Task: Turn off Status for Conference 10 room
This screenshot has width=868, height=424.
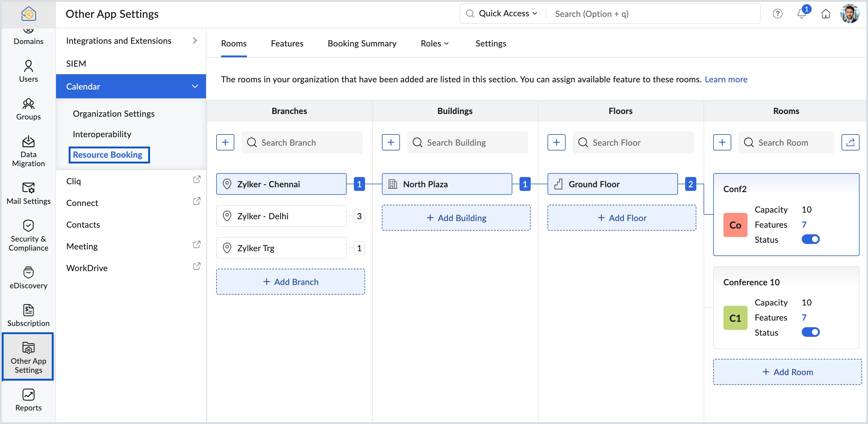Action: pos(811,332)
